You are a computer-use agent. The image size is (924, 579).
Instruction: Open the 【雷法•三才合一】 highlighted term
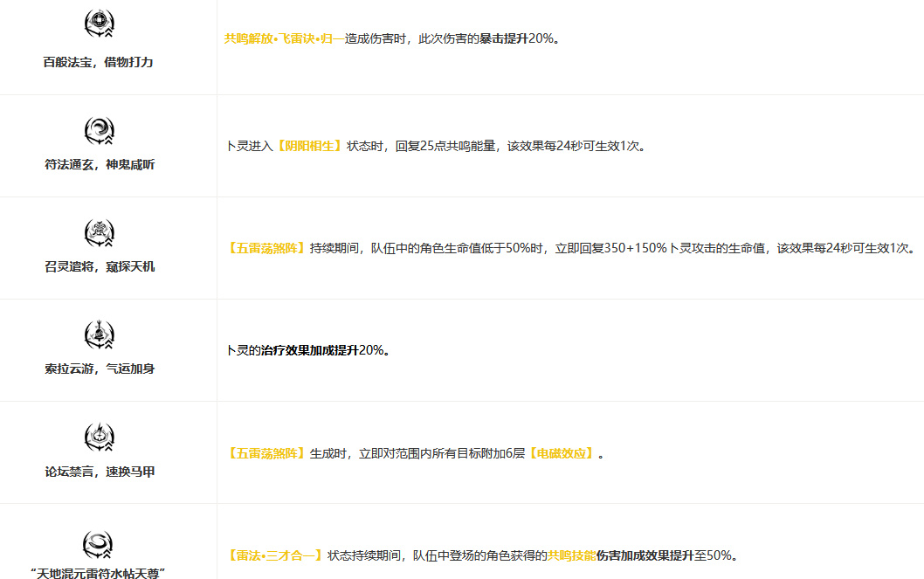tap(275, 555)
